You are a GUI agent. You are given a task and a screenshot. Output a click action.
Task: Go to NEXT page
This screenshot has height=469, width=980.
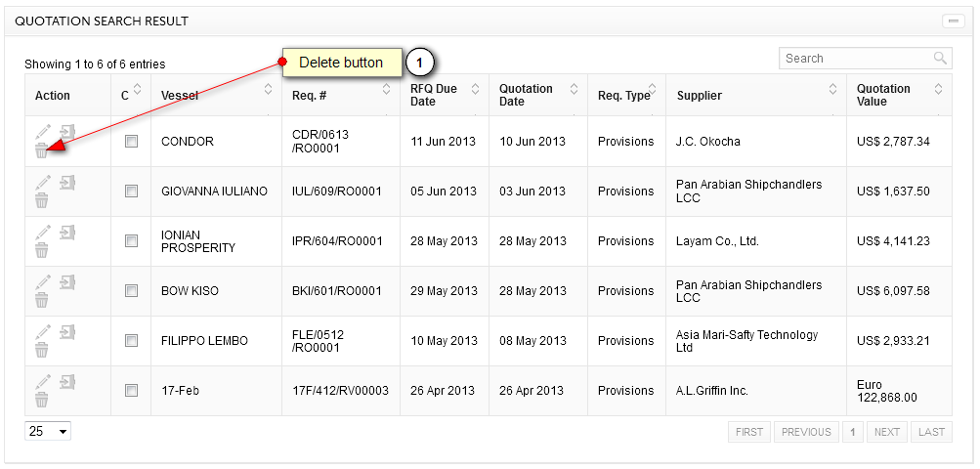click(887, 432)
